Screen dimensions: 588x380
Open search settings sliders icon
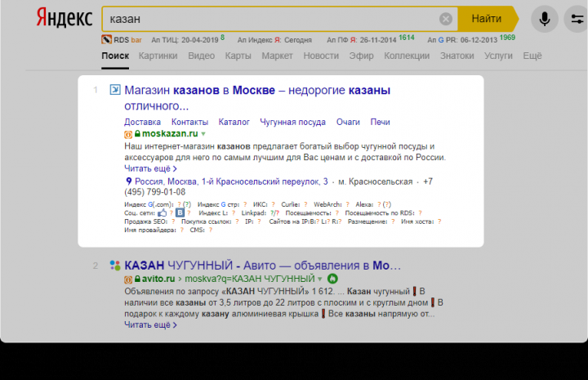pyautogui.click(x=577, y=19)
